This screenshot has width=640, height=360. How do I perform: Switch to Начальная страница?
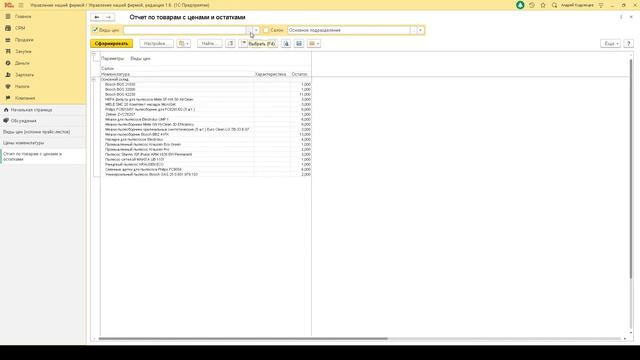tap(43, 110)
